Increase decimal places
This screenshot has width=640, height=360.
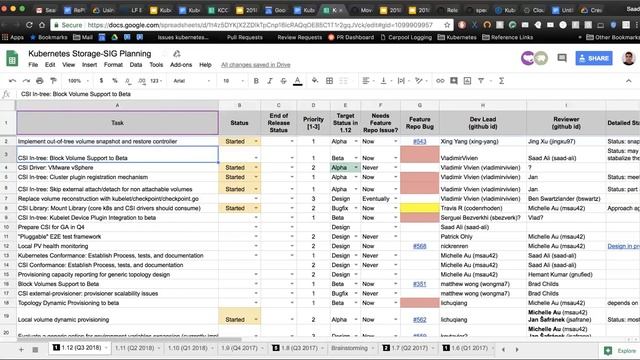tap(141, 81)
